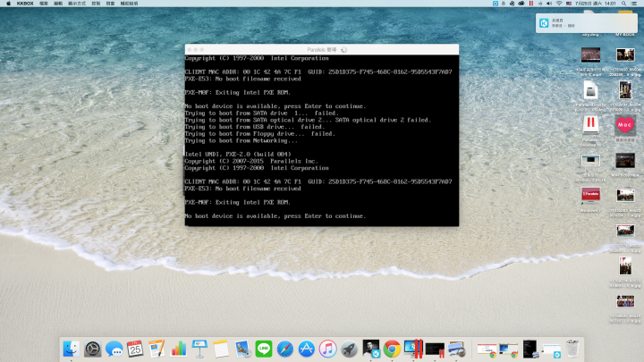
Task: Open Launchpad rocket icon
Action: pyautogui.click(x=349, y=349)
